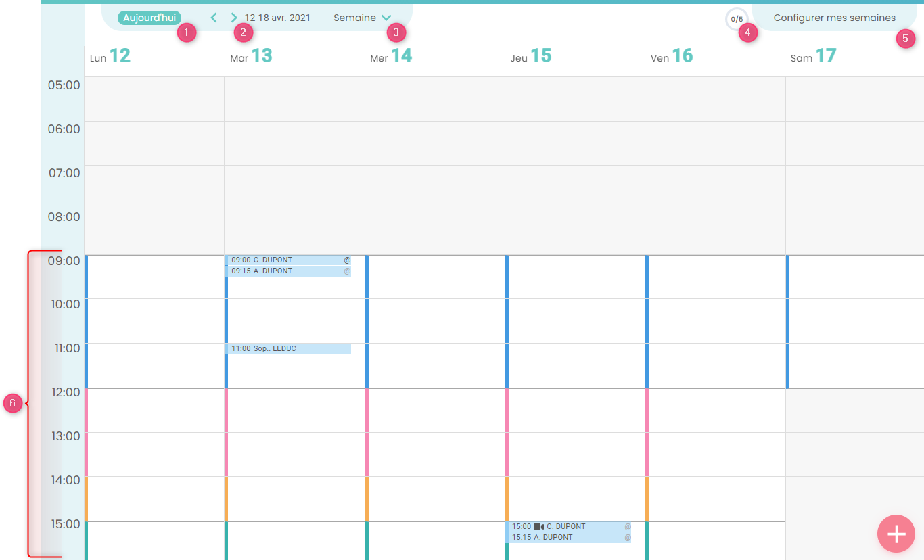Jump to today with Aujourd'hui button

pyautogui.click(x=149, y=18)
